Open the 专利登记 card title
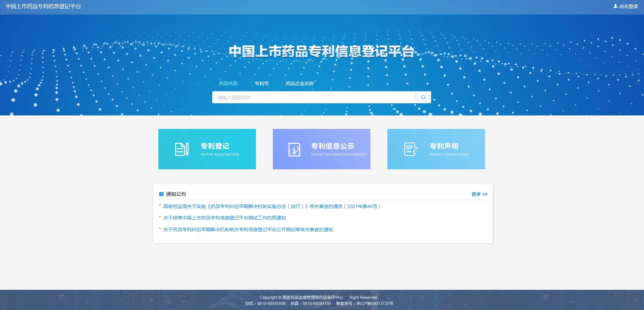 tap(215, 146)
